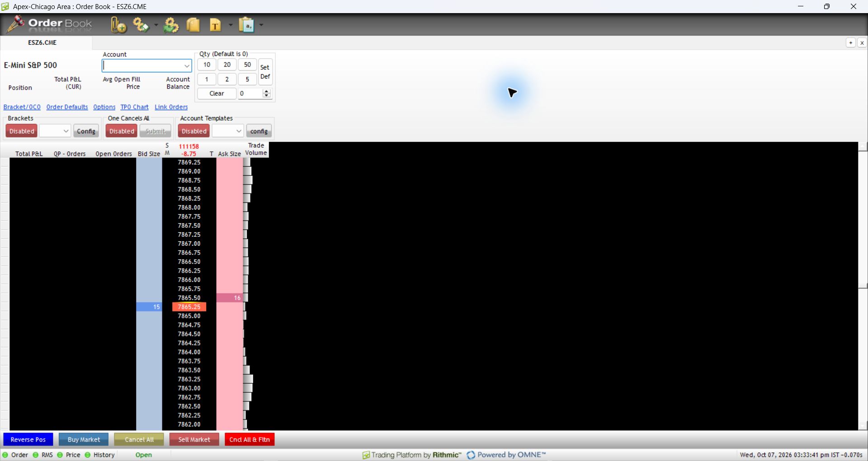868x461 pixels.
Task: Click the Cancel All button
Action: [139, 439]
